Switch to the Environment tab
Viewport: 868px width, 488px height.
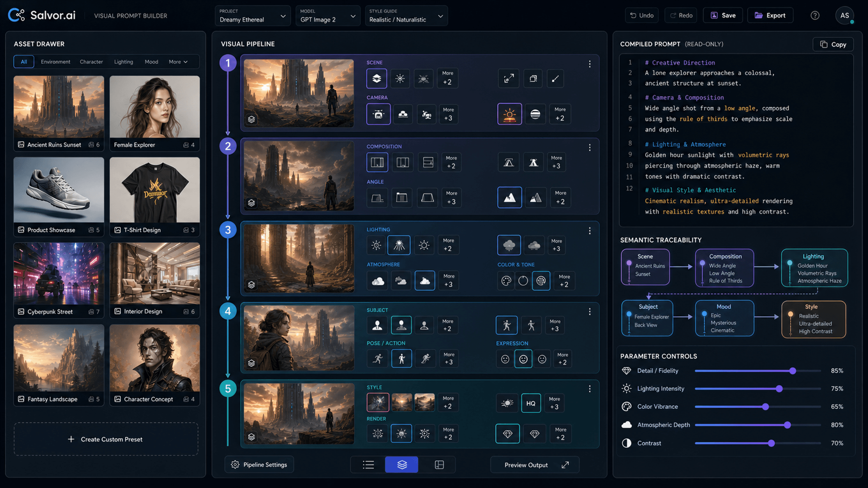(56, 62)
